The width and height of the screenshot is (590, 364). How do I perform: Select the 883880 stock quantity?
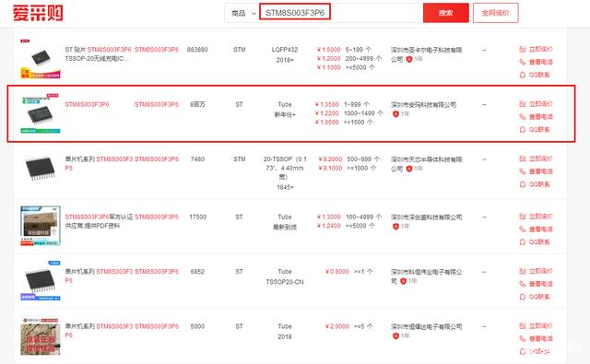(x=197, y=50)
